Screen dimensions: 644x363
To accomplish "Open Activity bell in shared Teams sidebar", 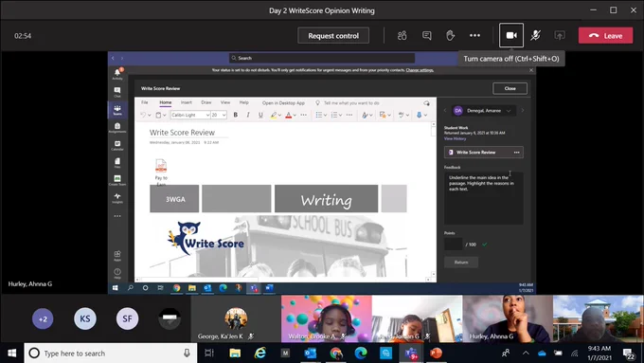I will point(117,74).
